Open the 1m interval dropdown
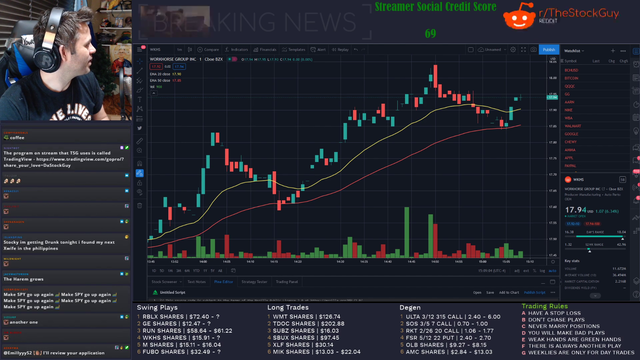Screen dimensions: 640x360 179,50
